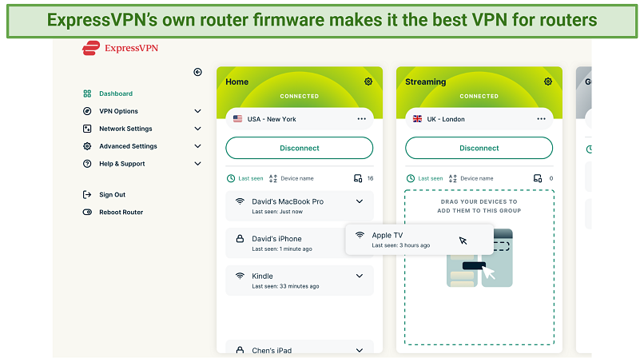This screenshot has width=644, height=362.
Task: Collapse the sidebar with the back arrow icon
Action: pyautogui.click(x=198, y=72)
